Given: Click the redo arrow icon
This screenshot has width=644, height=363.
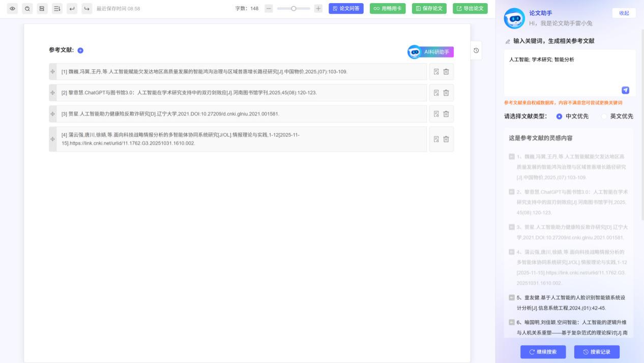Looking at the screenshot, I should pyautogui.click(x=85, y=9).
